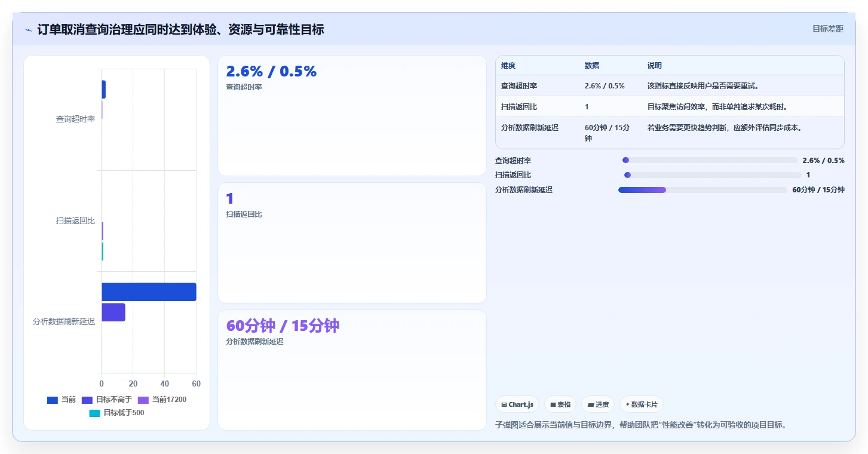Toggle the 目标不高于 legend entry

coord(106,400)
